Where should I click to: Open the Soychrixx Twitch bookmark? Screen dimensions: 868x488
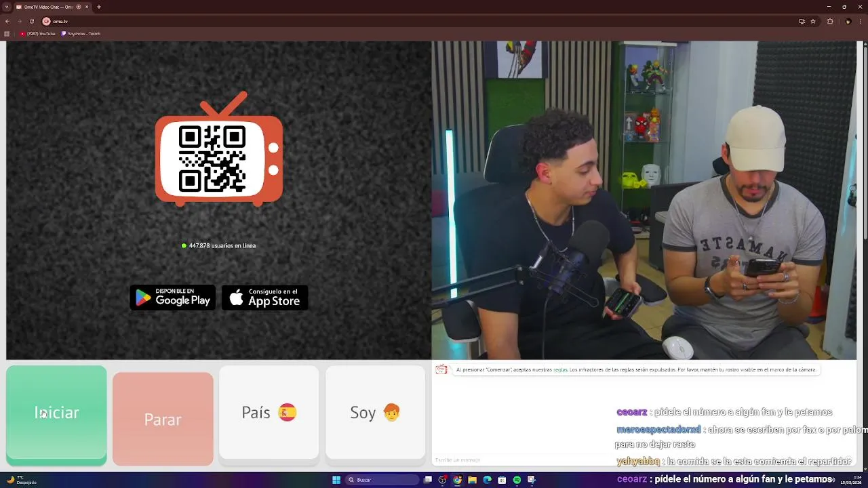(x=81, y=33)
